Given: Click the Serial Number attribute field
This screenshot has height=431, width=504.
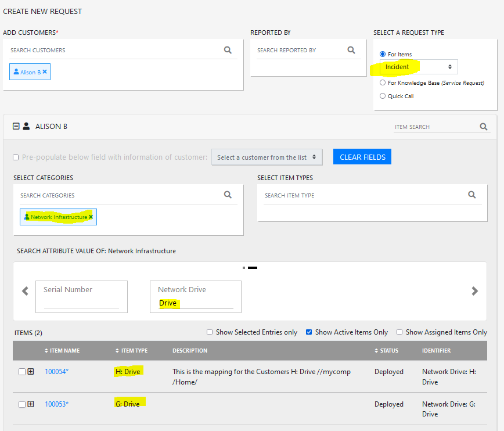Looking at the screenshot, I should (x=81, y=297).
